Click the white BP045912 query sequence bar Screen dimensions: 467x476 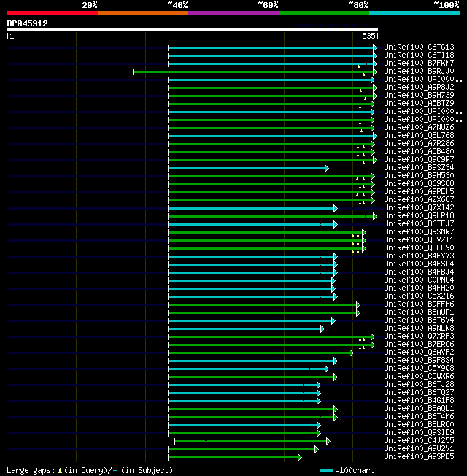[193, 30]
